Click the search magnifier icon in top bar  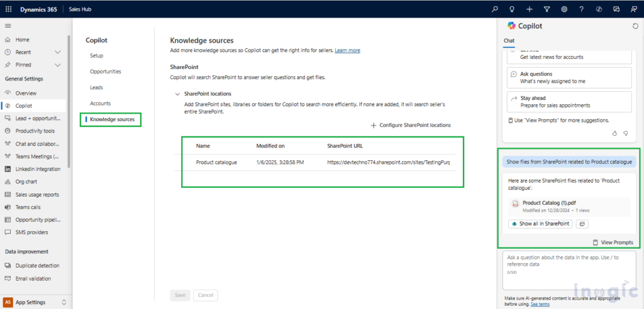click(x=495, y=9)
